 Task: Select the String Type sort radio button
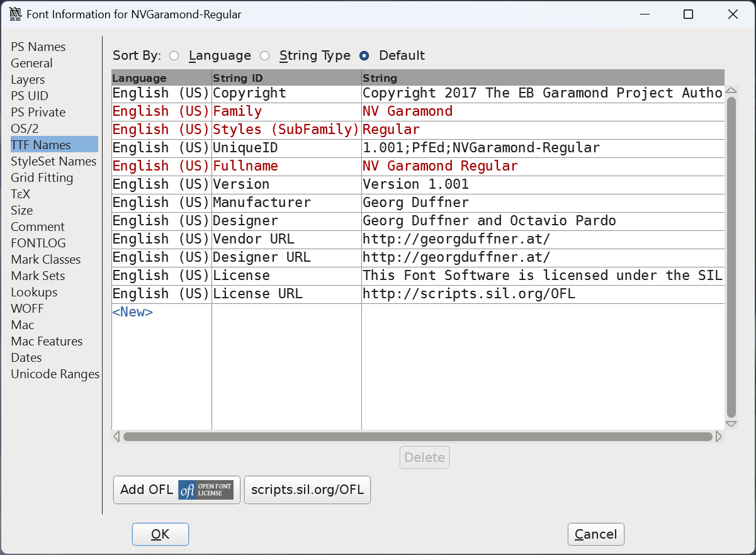(265, 55)
